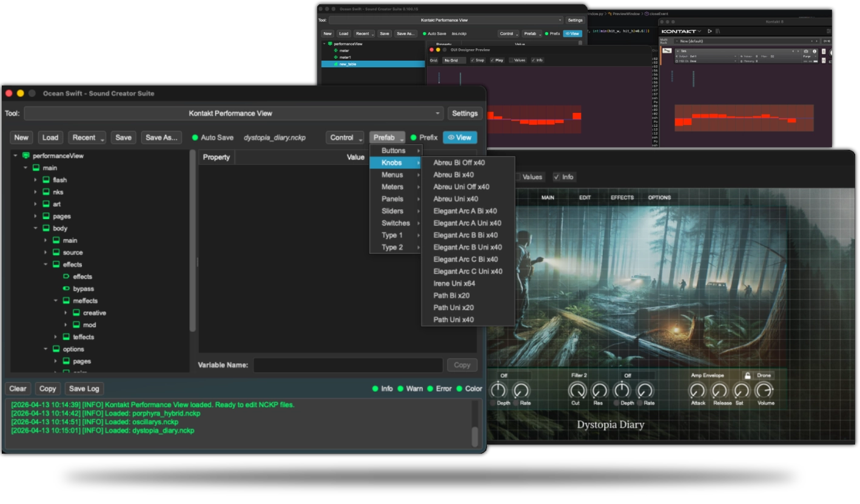860x504 pixels.
Task: Click the Attack knob in Amp Envelope
Action: click(697, 391)
